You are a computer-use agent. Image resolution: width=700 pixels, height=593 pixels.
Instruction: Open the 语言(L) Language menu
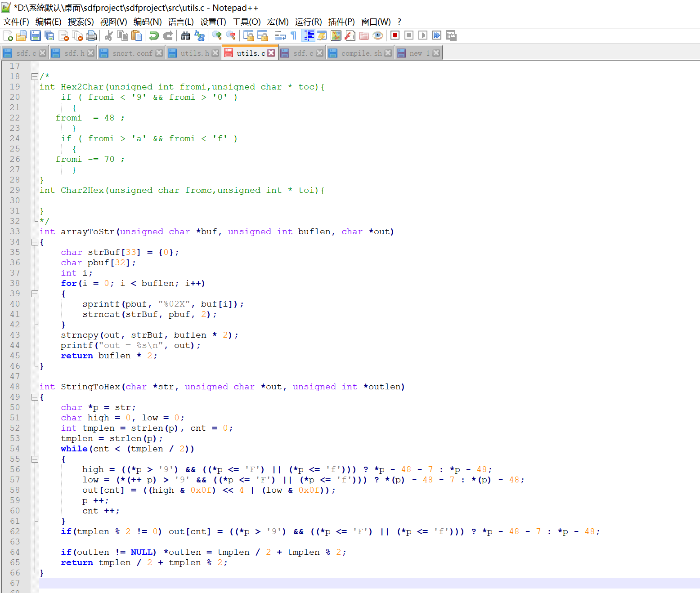[x=181, y=22]
